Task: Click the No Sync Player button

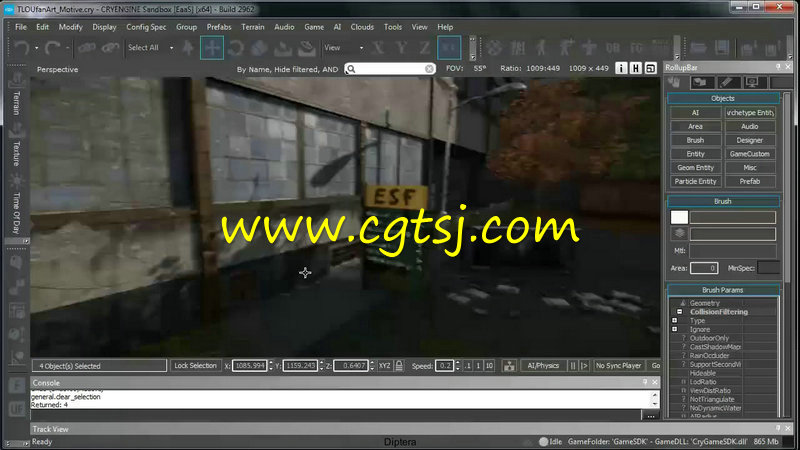Action: tap(618, 366)
